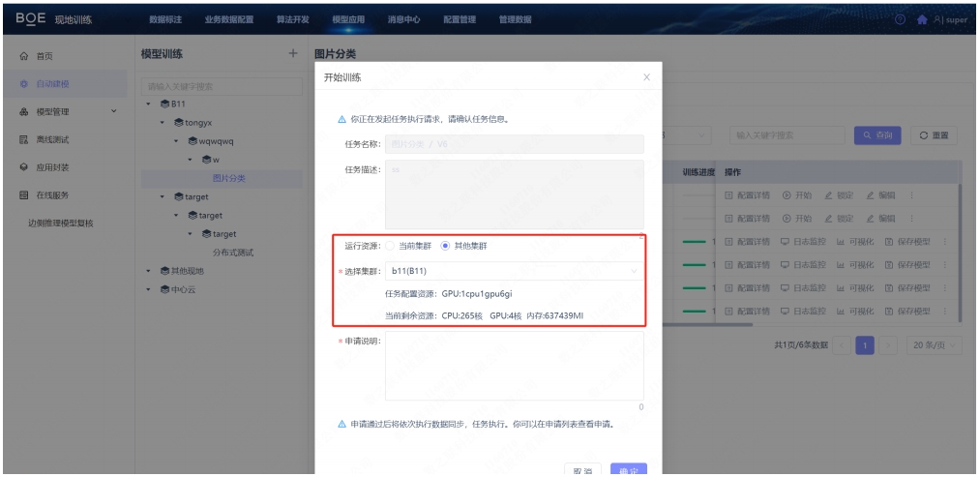This screenshot has width=980, height=477.
Task: Open the 数据标注 top menu
Action: pyautogui.click(x=164, y=21)
